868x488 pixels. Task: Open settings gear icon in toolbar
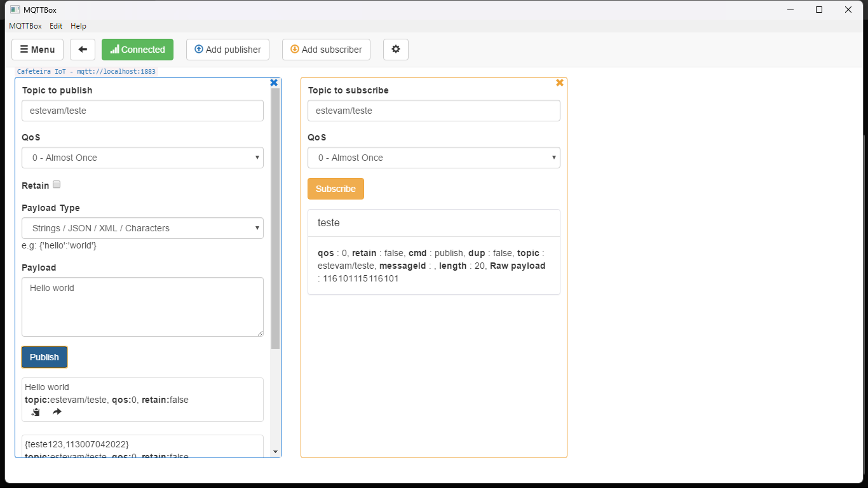(396, 50)
